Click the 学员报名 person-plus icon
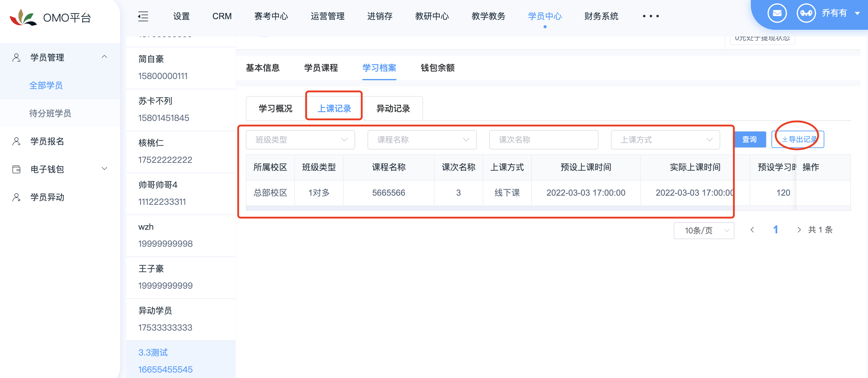The image size is (868, 378). pos(16,141)
